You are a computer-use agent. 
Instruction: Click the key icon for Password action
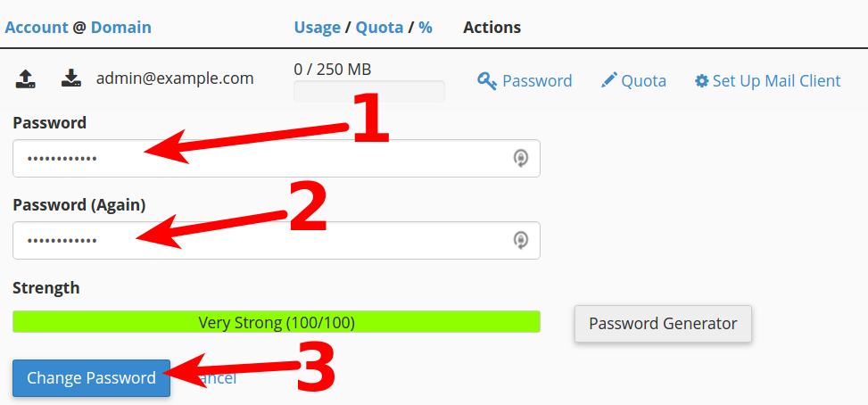487,81
